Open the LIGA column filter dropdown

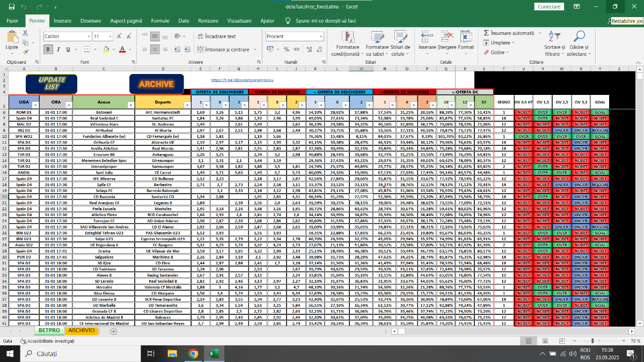pyautogui.click(x=35, y=105)
